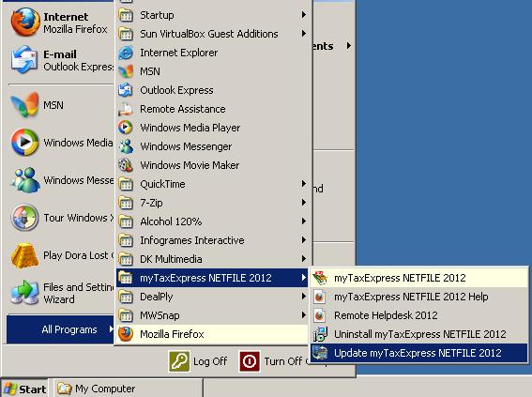Click the Mozilla Firefox icon in programs list
532x397 pixels.
click(x=126, y=334)
